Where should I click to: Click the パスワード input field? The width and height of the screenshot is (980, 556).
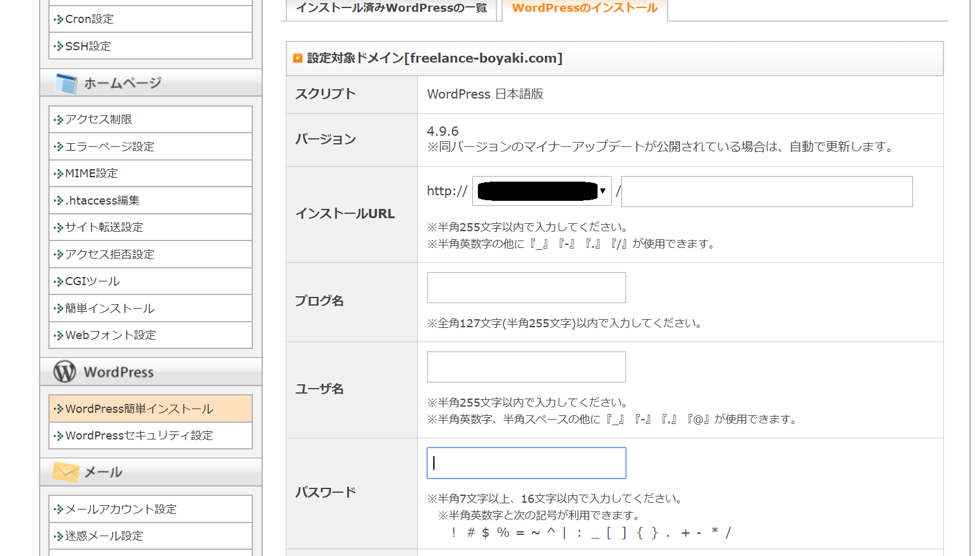526,463
